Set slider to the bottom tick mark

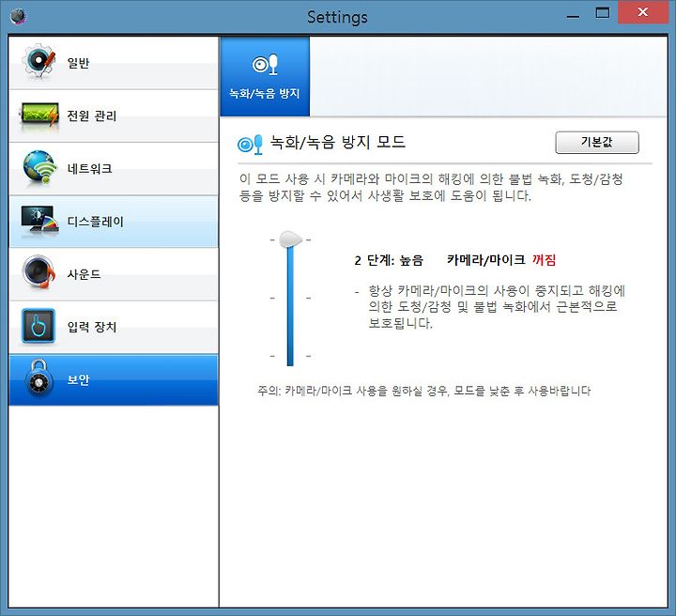[x=290, y=356]
